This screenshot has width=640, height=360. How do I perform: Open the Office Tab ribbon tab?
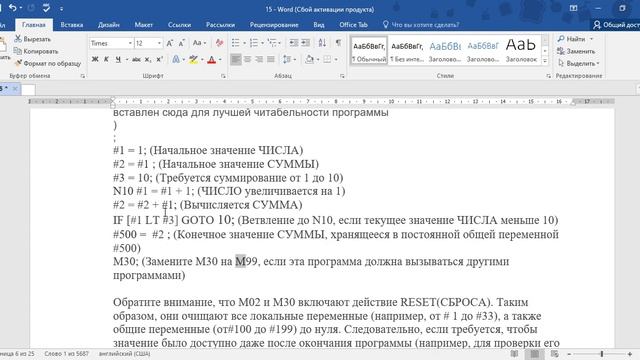pyautogui.click(x=353, y=25)
